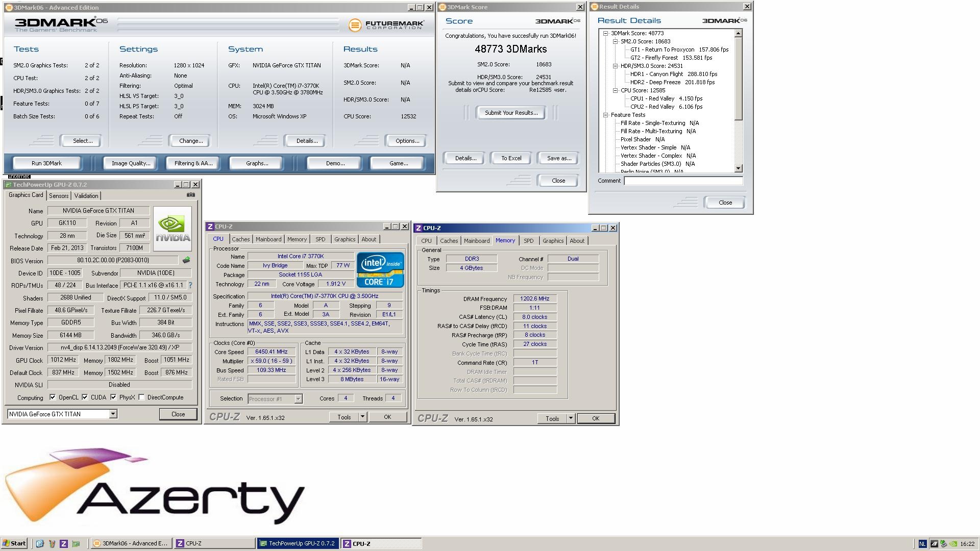Click the NVIDIA logo in GPU-Z
This screenshot has width=980, height=551.
[x=173, y=228]
